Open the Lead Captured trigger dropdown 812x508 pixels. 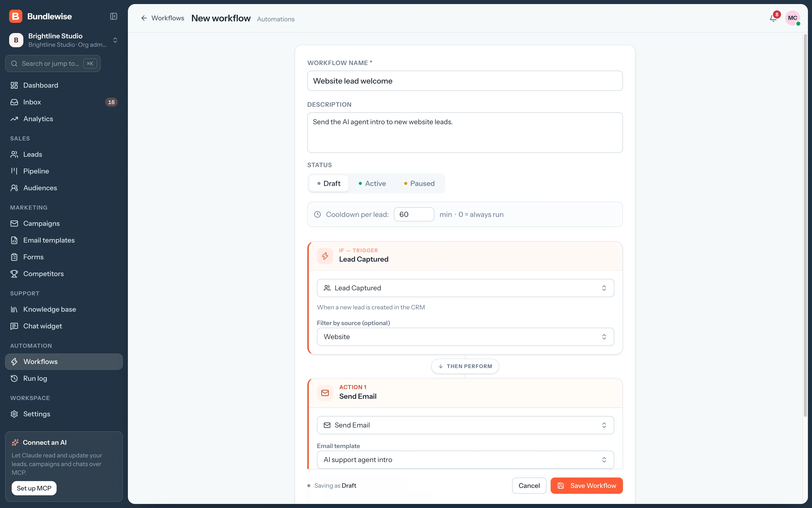[x=465, y=288]
